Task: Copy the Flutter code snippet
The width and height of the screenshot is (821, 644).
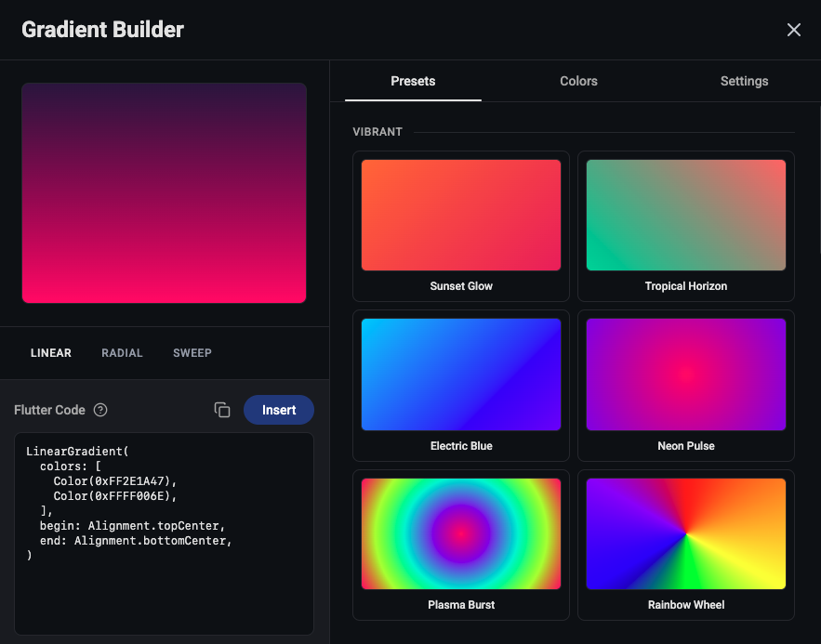Action: point(222,409)
